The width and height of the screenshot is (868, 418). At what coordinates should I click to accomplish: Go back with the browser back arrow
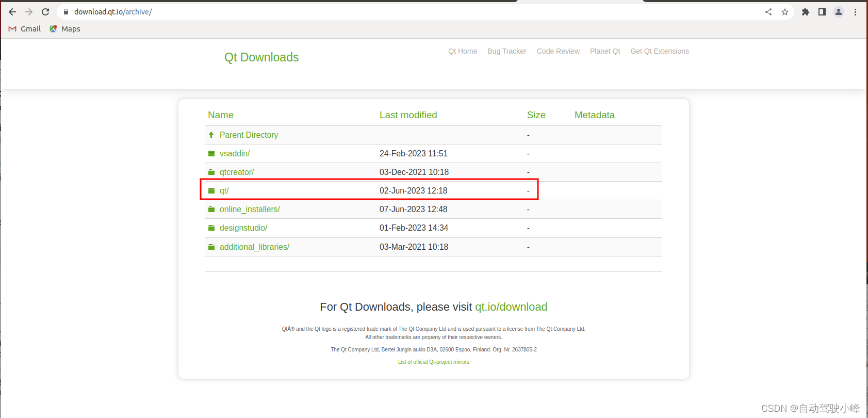(x=12, y=12)
